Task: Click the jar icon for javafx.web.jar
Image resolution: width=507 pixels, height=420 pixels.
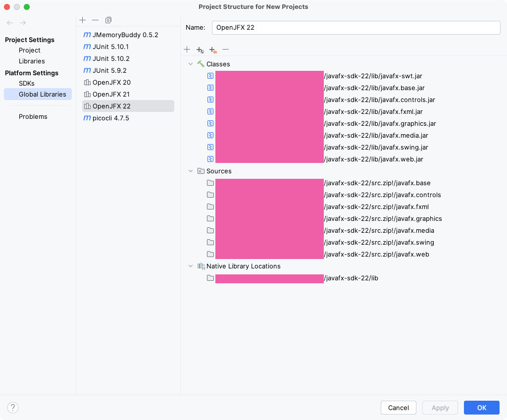Action: point(210,159)
